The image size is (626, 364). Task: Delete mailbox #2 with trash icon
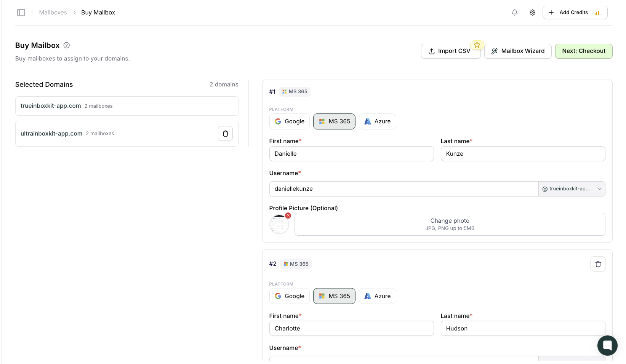click(x=597, y=264)
